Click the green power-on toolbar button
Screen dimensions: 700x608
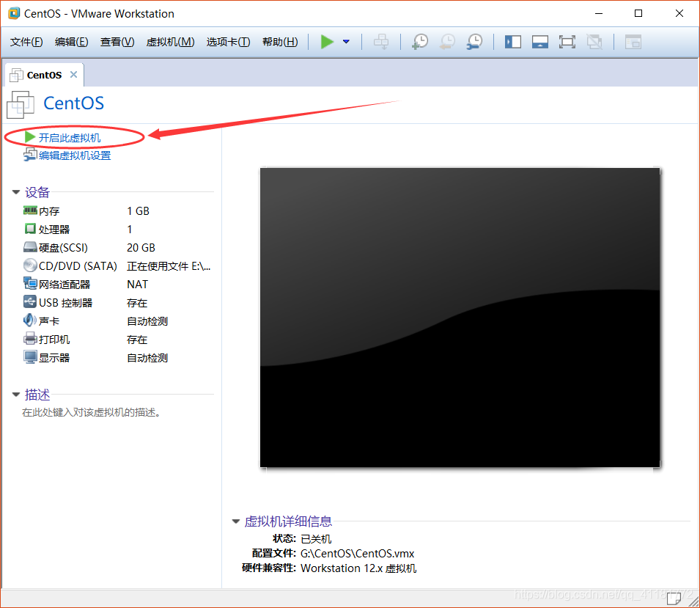pyautogui.click(x=327, y=42)
